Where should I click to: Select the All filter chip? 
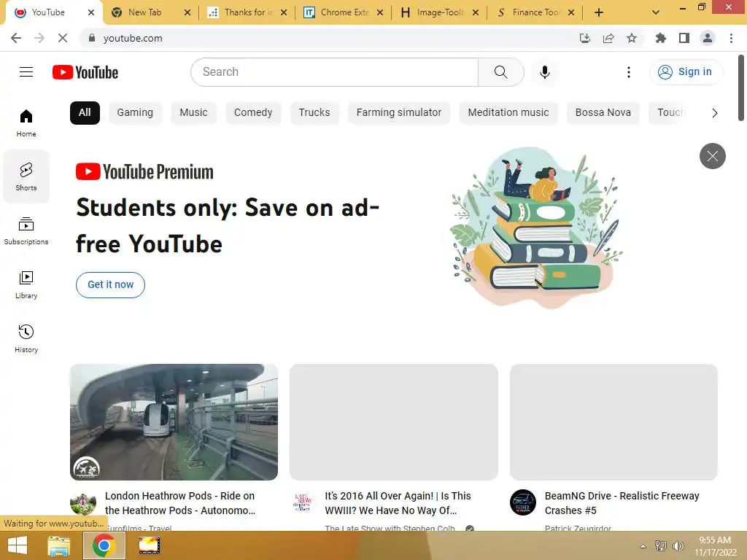point(85,113)
